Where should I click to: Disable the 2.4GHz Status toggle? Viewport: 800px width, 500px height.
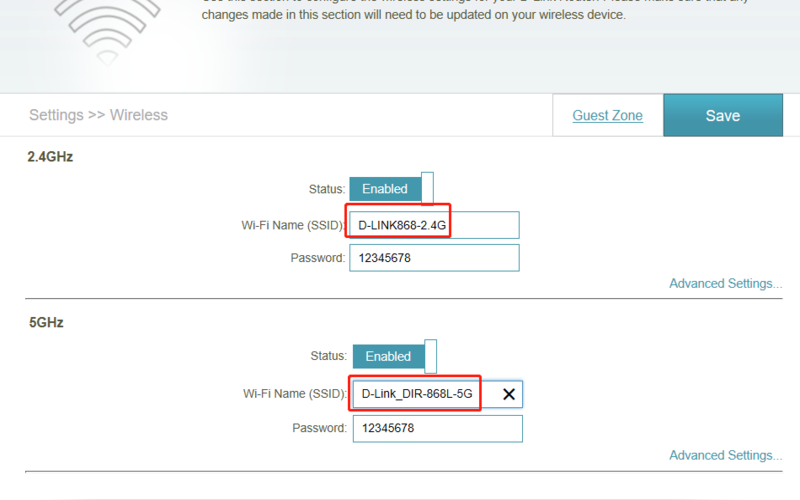coord(392,189)
